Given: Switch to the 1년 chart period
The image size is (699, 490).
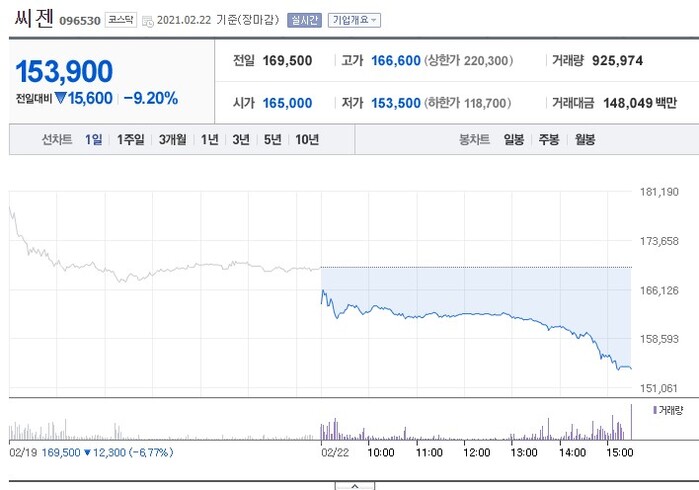Looking at the screenshot, I should [x=209, y=140].
